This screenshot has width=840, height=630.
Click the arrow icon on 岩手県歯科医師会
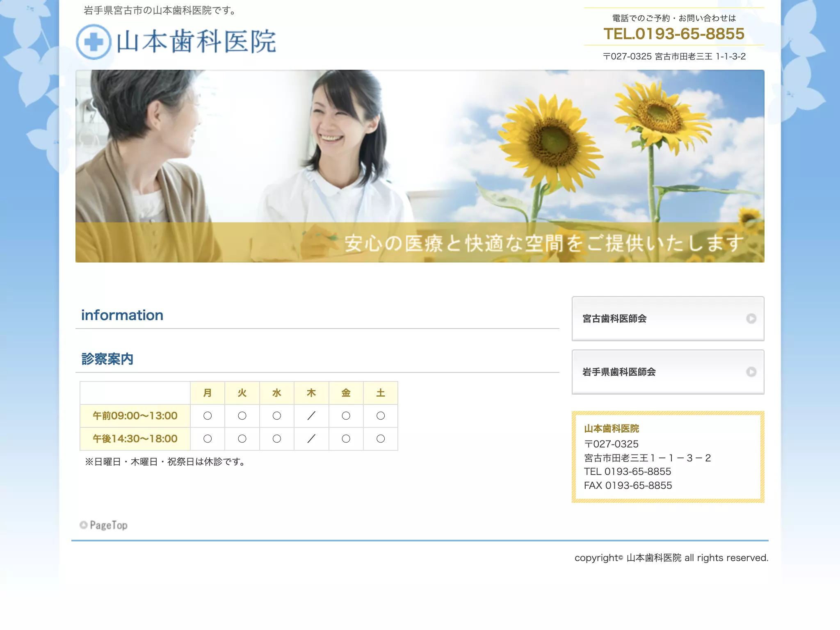point(751,372)
